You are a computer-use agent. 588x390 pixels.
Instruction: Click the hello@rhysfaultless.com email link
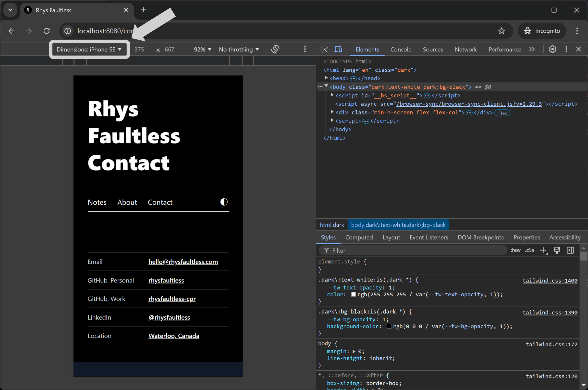183,262
